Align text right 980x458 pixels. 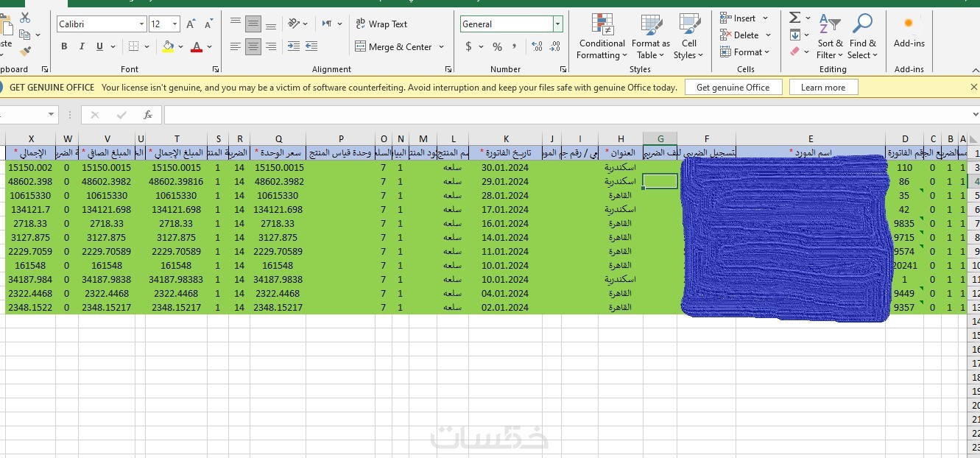pos(271,46)
